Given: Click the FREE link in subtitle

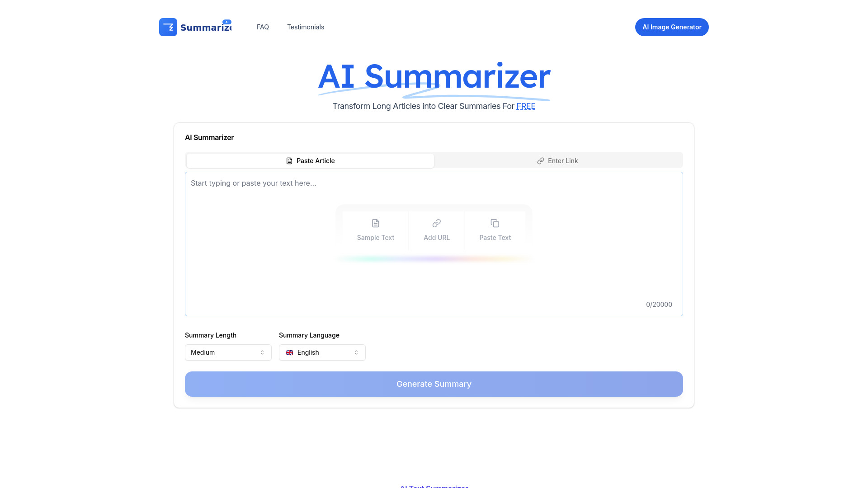Looking at the screenshot, I should click(526, 106).
